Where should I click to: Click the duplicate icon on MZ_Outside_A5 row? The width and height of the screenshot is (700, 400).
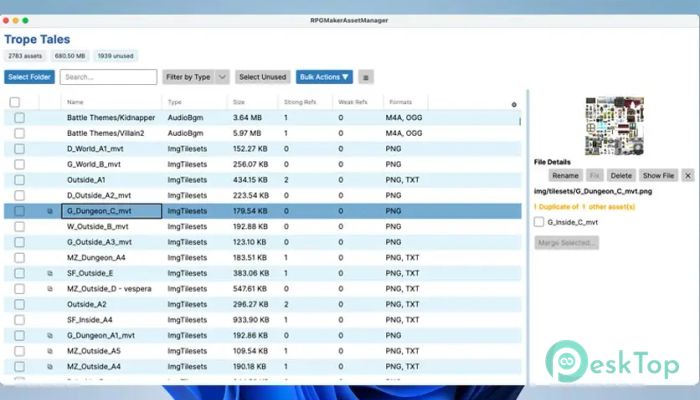[50, 351]
